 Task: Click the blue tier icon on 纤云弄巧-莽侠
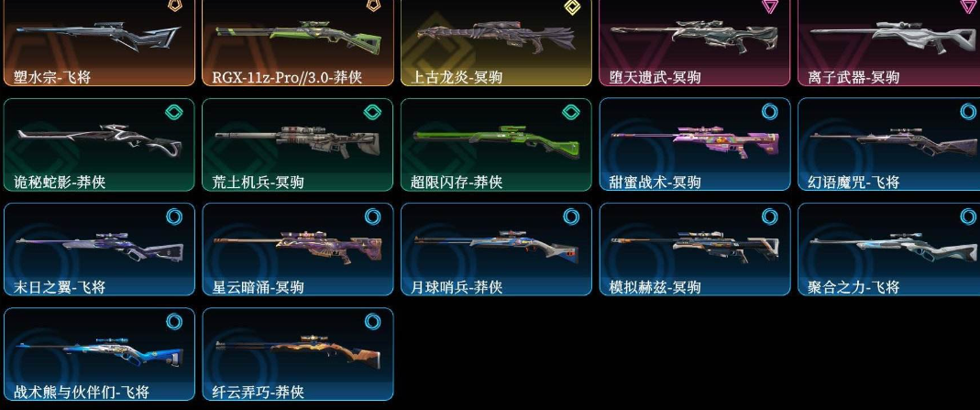tap(372, 322)
